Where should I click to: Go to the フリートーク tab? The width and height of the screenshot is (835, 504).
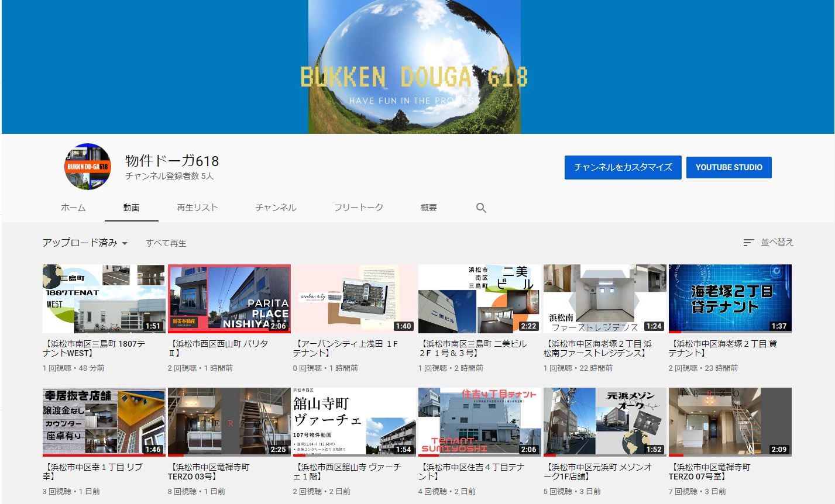click(359, 208)
